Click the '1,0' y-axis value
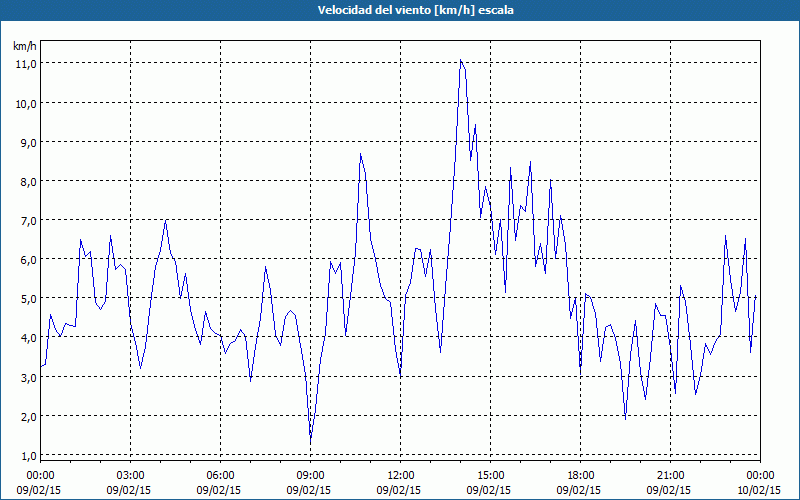The height and width of the screenshot is (500, 800). click(x=29, y=456)
